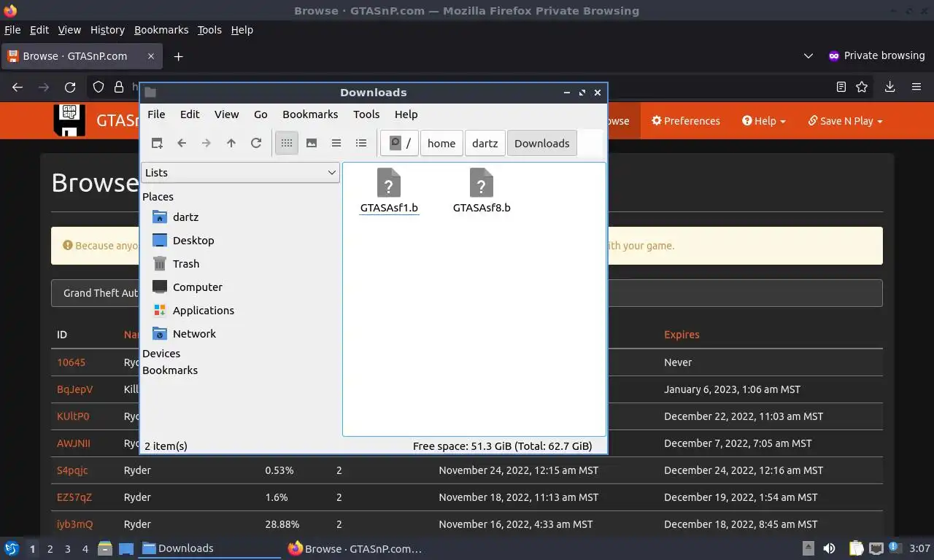
Task: Open the file manager Go menu
Action: (x=260, y=114)
